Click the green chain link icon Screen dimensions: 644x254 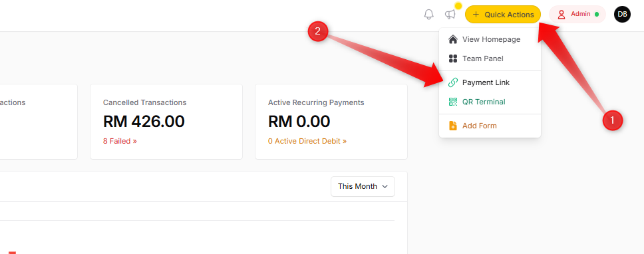(452, 82)
